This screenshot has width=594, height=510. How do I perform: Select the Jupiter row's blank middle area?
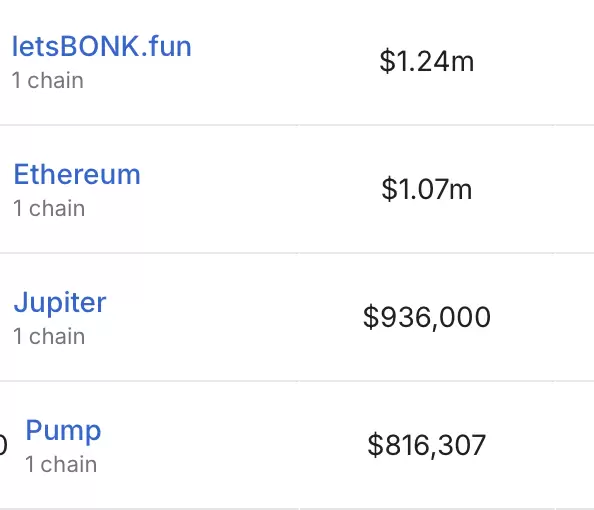[x=235, y=317]
